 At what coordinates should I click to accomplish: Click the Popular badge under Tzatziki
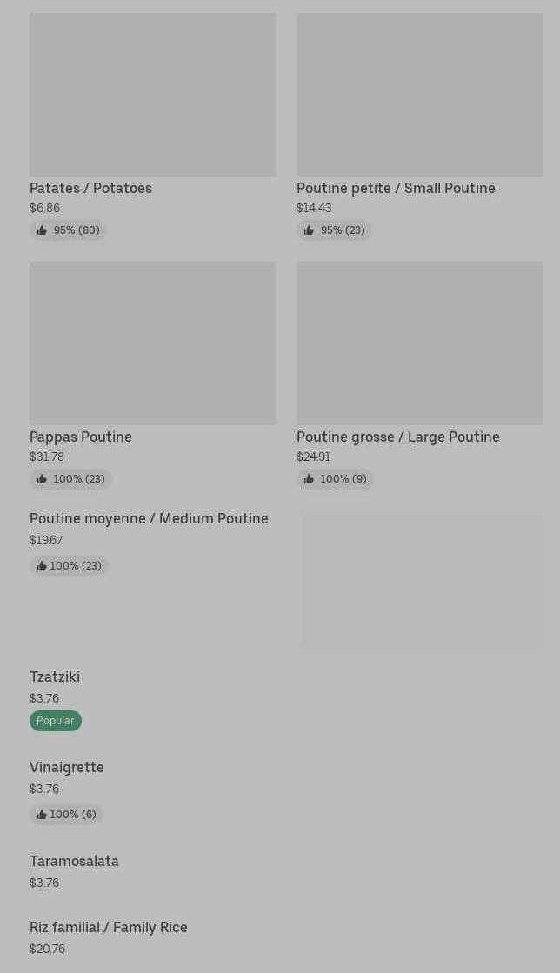coord(55,721)
